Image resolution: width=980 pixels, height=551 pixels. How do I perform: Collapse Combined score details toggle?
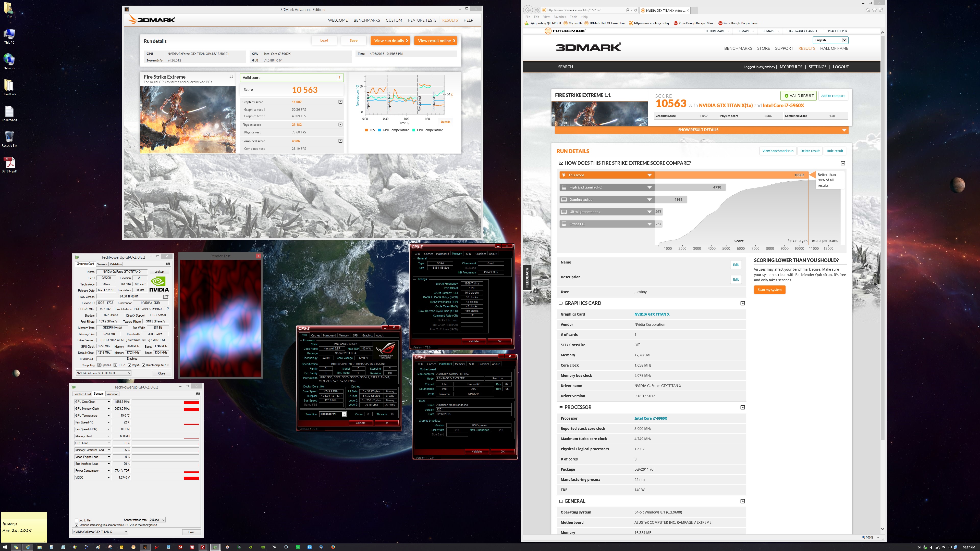click(x=340, y=141)
